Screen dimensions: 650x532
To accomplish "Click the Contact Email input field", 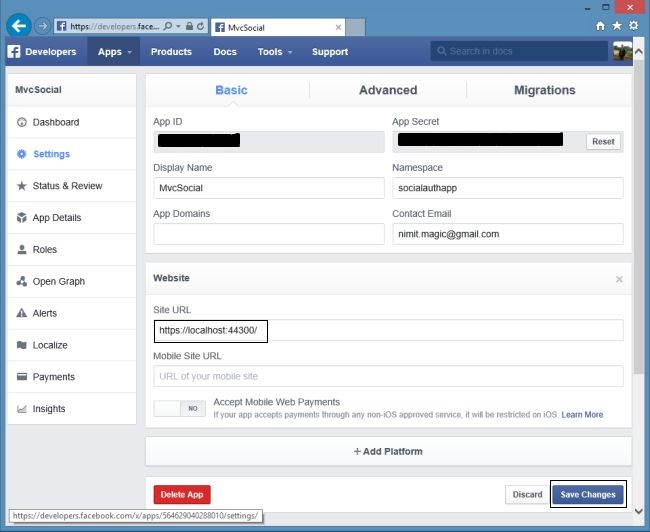I will tap(508, 234).
